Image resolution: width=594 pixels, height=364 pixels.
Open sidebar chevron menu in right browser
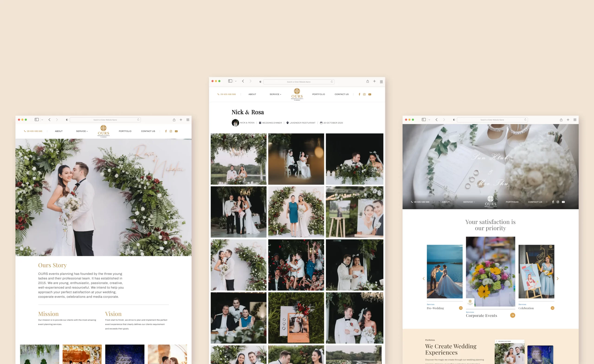coord(429,120)
